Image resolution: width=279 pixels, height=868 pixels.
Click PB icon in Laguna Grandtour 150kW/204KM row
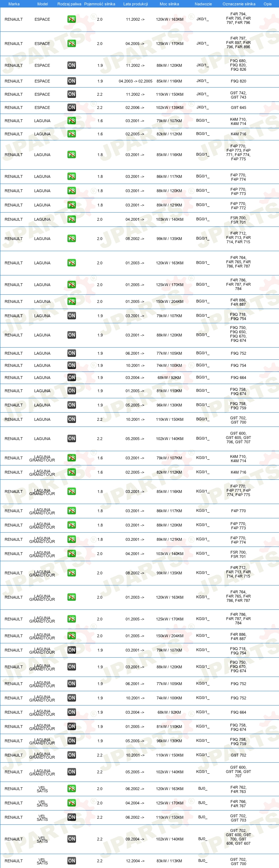pos(72,636)
